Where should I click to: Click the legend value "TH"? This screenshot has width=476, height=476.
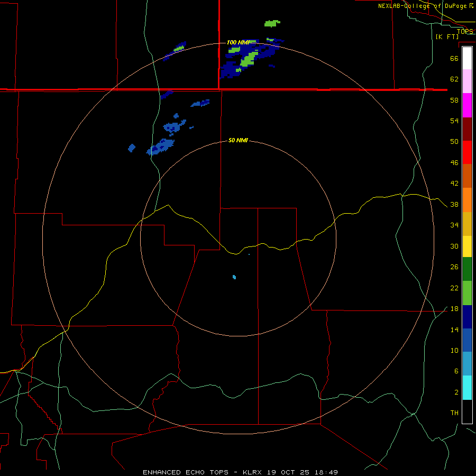454,413
